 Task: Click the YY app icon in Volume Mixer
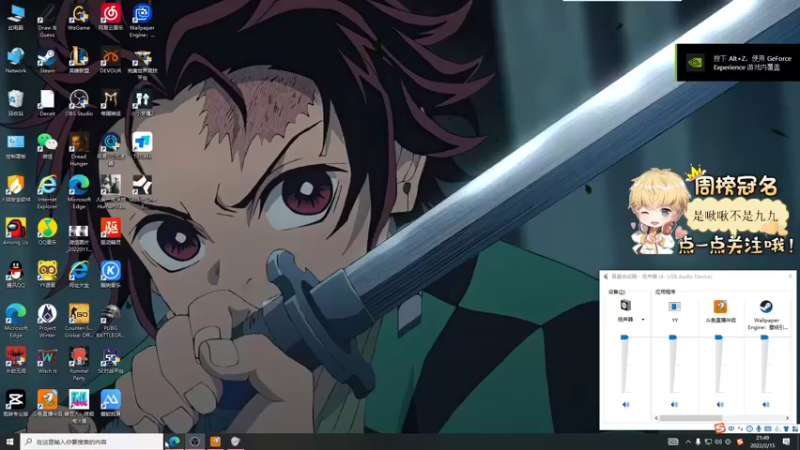[x=674, y=306]
